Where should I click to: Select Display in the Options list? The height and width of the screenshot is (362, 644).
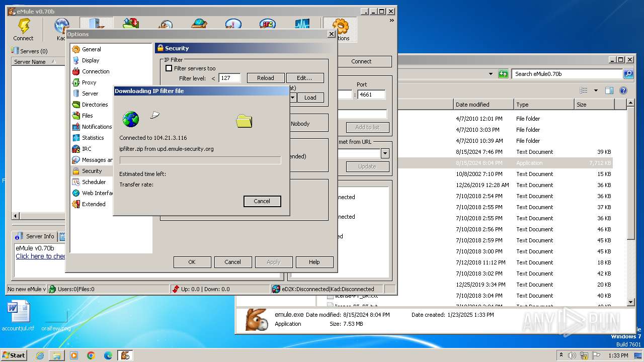[91, 60]
